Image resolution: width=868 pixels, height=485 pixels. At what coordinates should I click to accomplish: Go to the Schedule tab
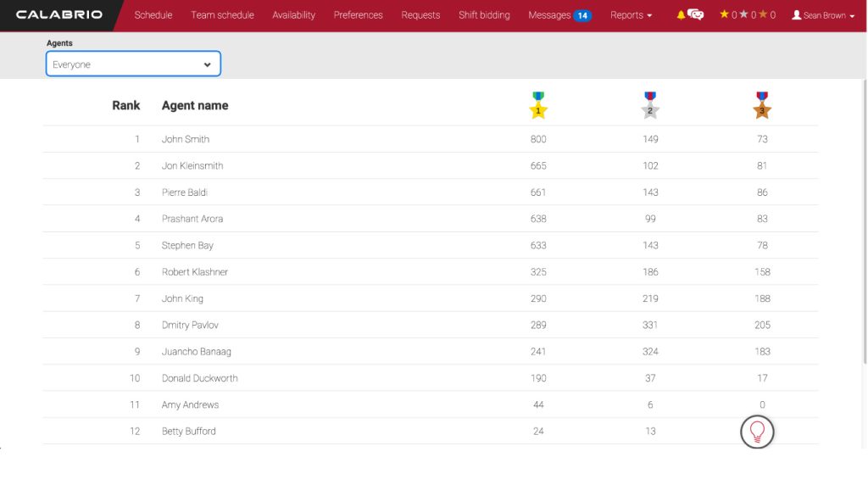click(153, 15)
